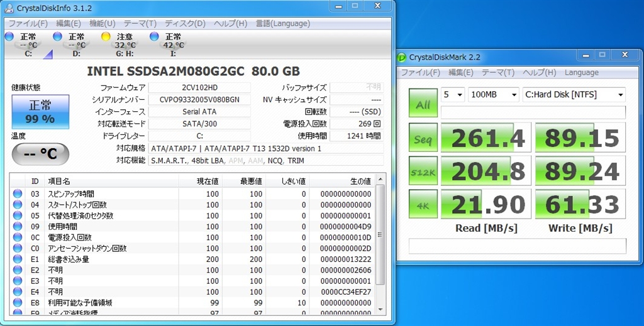Select the D: drive status orb
The height and width of the screenshot is (326, 644).
[57, 36]
